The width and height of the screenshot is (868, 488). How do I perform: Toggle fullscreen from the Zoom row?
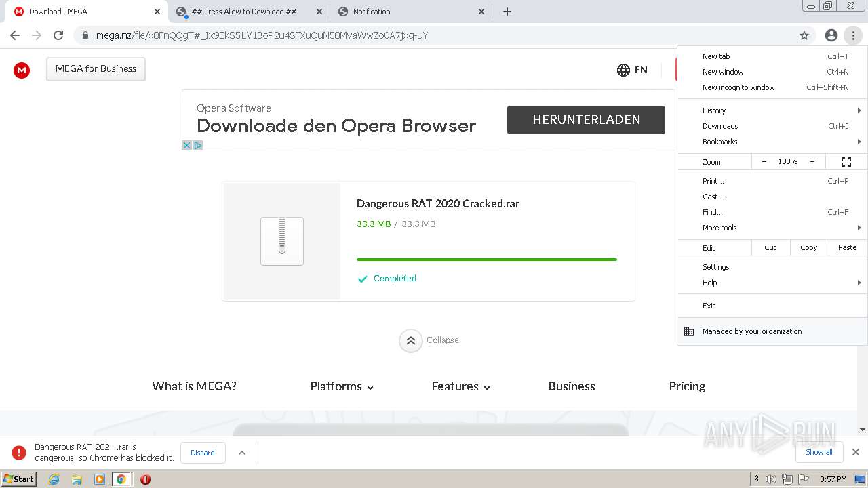click(x=846, y=161)
